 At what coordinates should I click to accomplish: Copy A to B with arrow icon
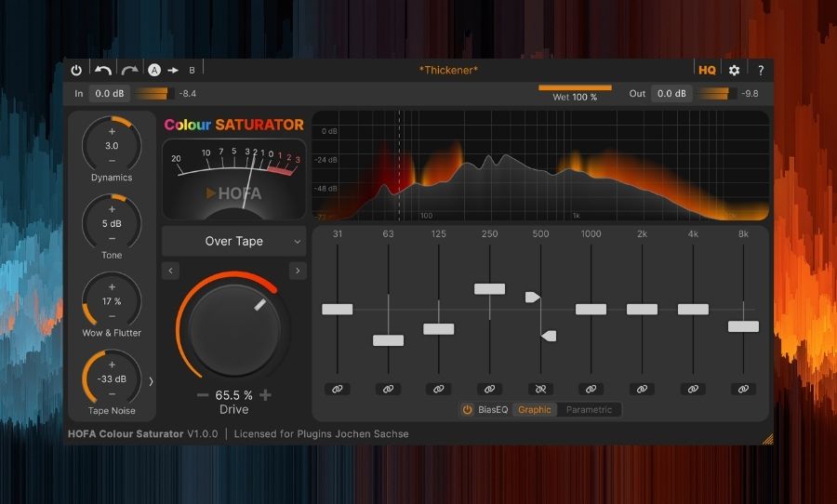click(x=173, y=70)
